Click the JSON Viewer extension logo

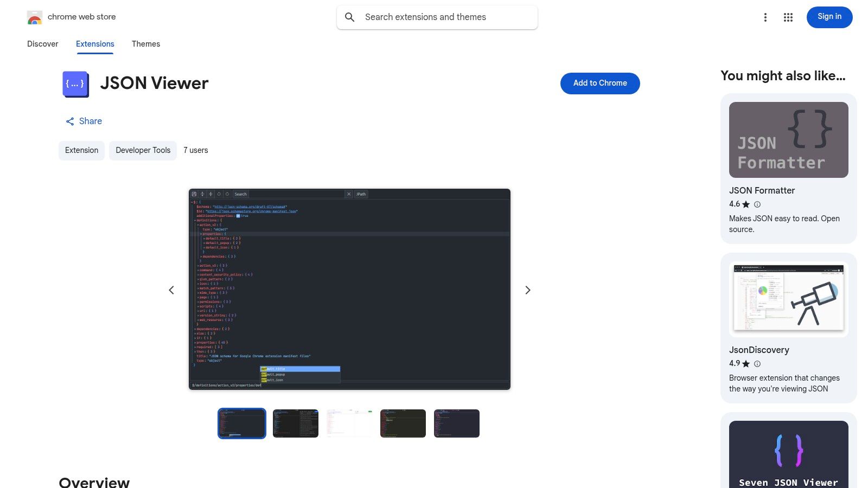tap(75, 84)
